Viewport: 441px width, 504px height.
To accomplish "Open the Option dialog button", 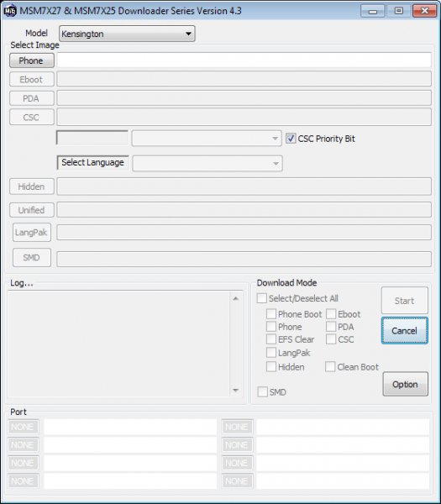I will coord(406,384).
